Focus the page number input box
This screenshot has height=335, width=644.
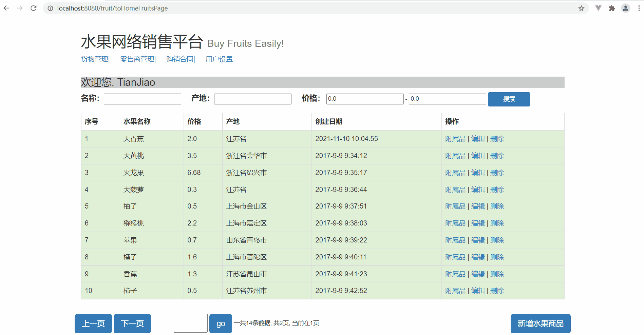coord(191,323)
